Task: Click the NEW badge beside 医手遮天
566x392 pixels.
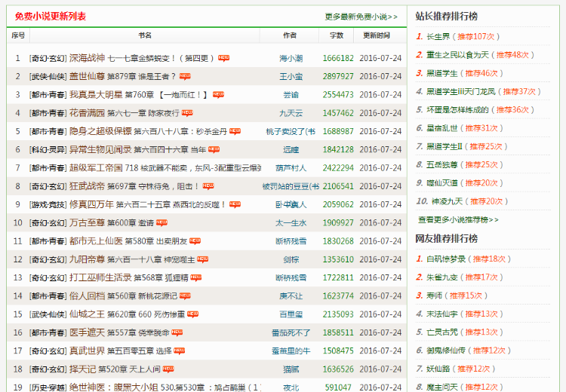Action: coord(177,332)
